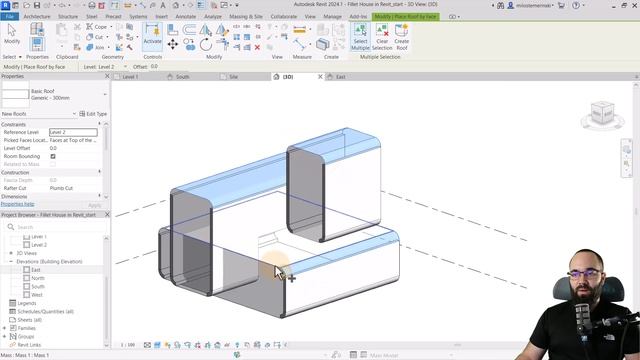Click the Print icon in quick access toolbar
The image size is (640, 360).
92,5
